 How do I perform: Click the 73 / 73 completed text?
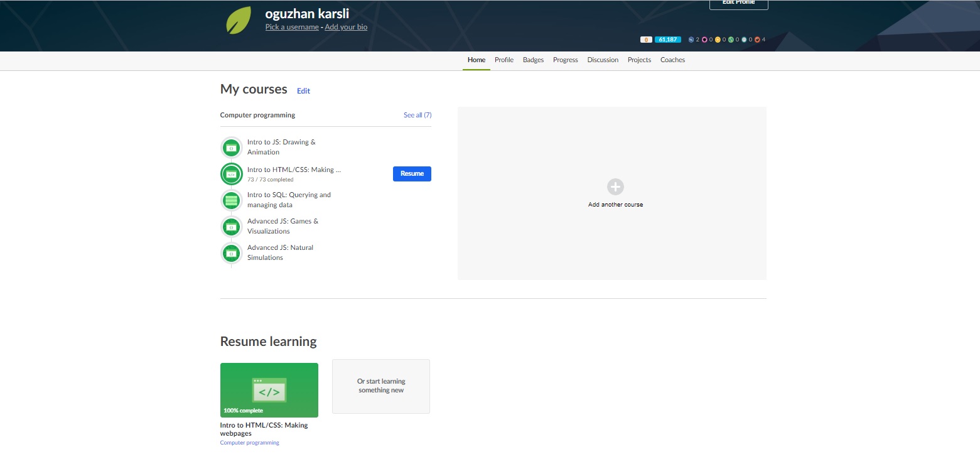click(x=271, y=180)
